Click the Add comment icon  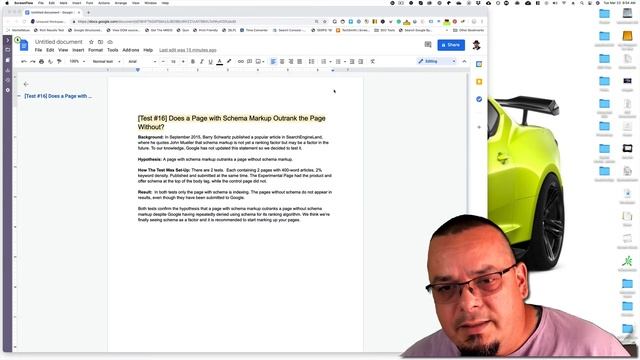(249, 61)
